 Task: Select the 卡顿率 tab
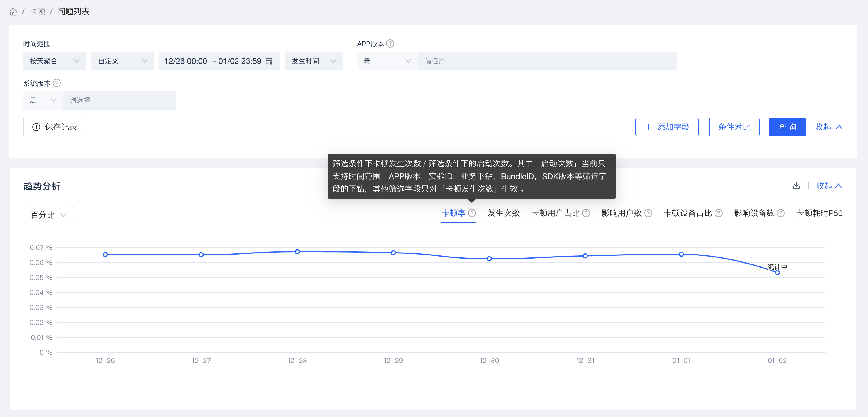pos(453,213)
